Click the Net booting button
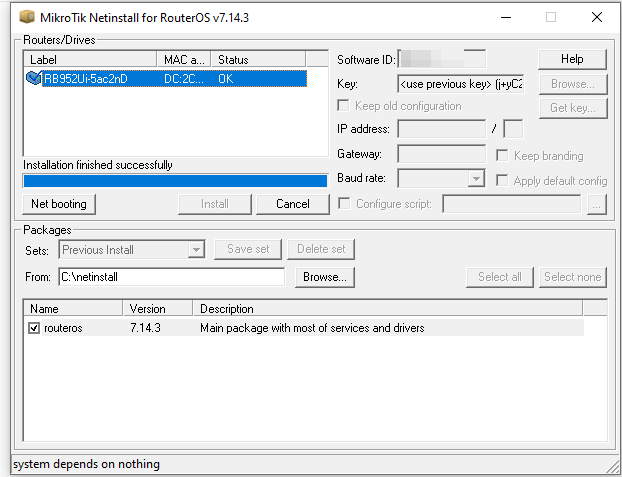 point(59,204)
